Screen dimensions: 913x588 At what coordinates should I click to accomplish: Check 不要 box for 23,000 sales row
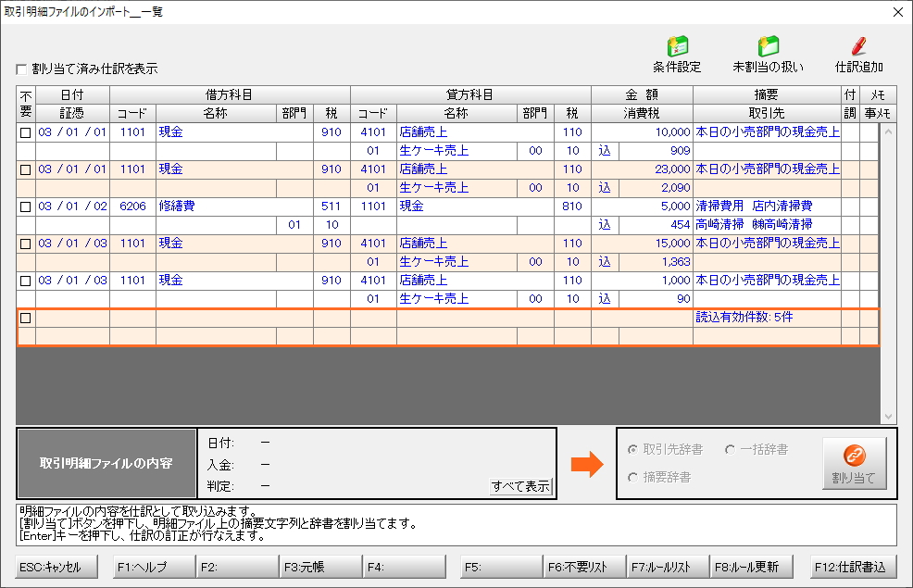coord(26,170)
